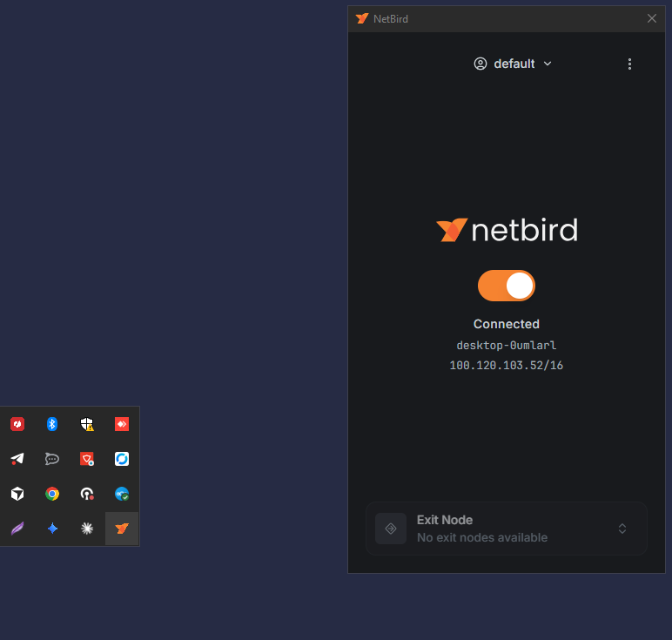Click the Exit Node diamond icon

pyautogui.click(x=391, y=529)
